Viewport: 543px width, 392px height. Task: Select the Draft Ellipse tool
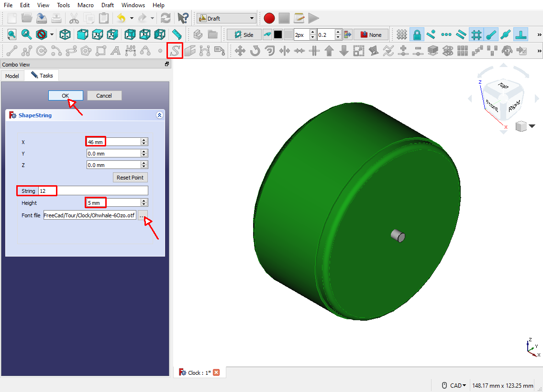pos(71,51)
